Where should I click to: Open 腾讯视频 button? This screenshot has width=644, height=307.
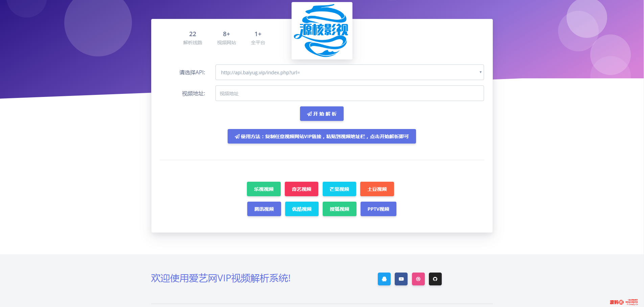(x=264, y=209)
